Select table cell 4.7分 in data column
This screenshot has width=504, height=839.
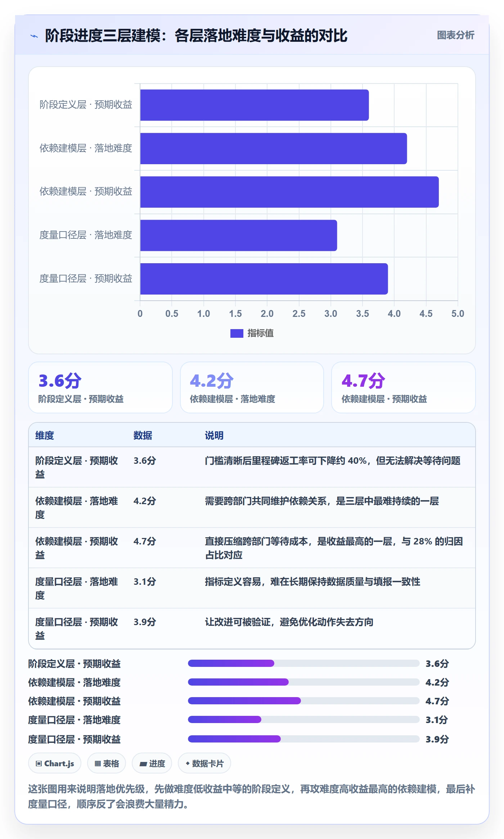pyautogui.click(x=145, y=541)
